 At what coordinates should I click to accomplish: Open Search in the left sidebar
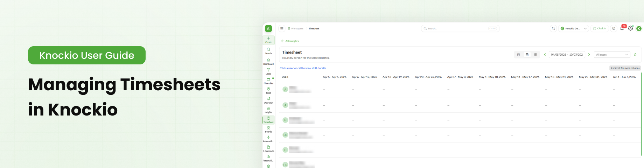pyautogui.click(x=268, y=51)
